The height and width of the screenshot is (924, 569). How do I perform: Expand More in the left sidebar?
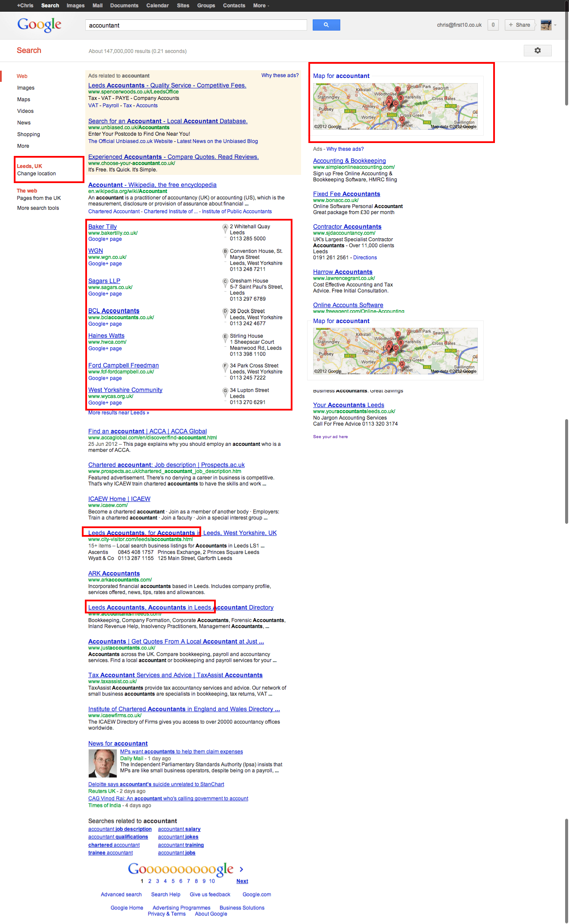[23, 146]
